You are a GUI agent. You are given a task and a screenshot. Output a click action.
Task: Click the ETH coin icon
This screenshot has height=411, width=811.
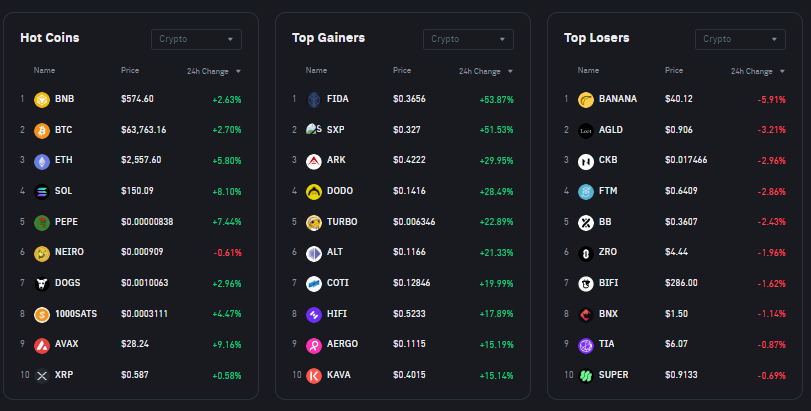tap(42, 162)
